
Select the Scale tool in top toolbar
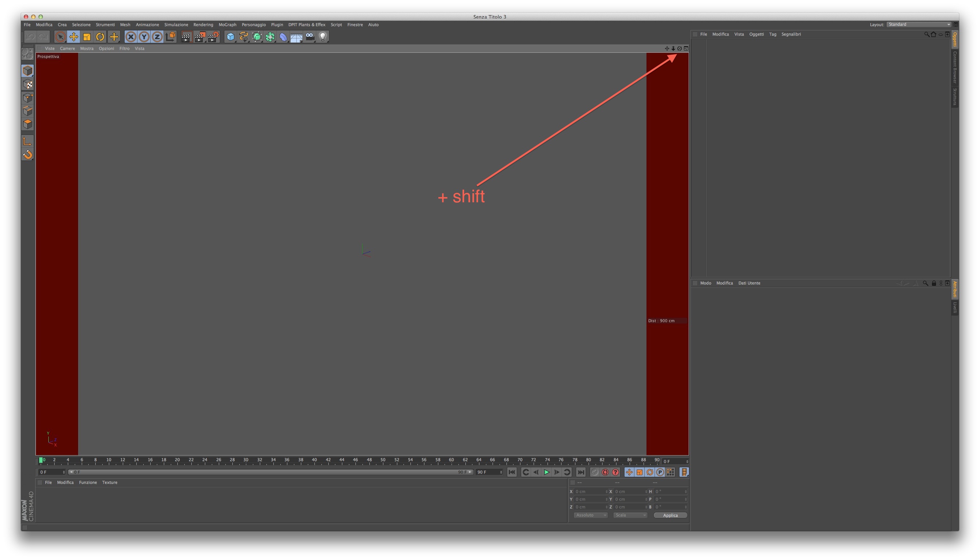click(87, 37)
